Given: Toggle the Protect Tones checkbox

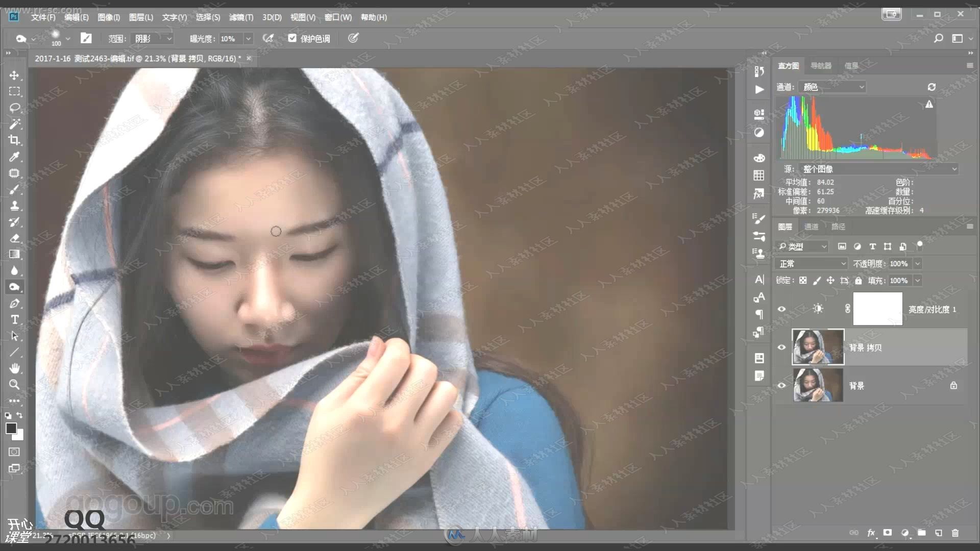Looking at the screenshot, I should coord(292,38).
